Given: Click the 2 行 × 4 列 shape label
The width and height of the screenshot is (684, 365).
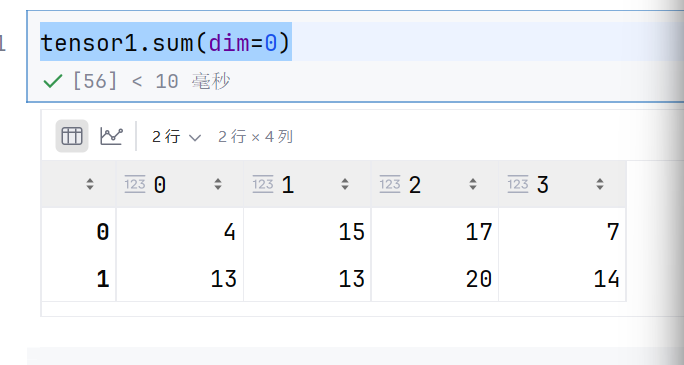Looking at the screenshot, I should click(x=255, y=137).
